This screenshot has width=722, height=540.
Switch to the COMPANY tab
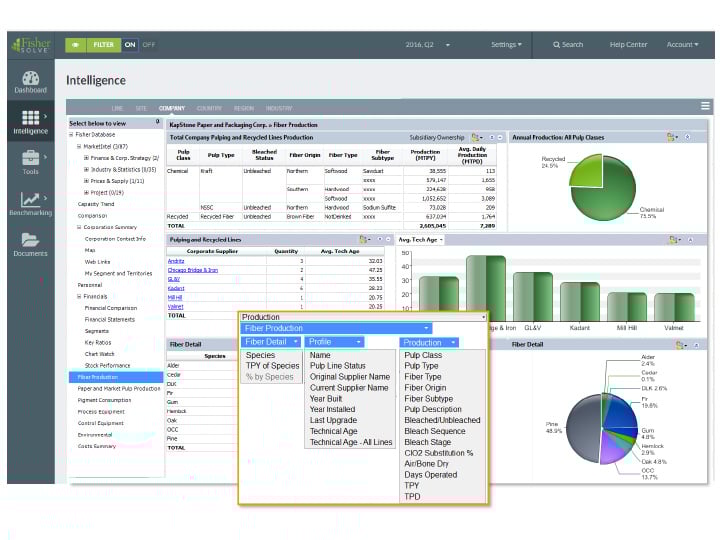(x=172, y=108)
